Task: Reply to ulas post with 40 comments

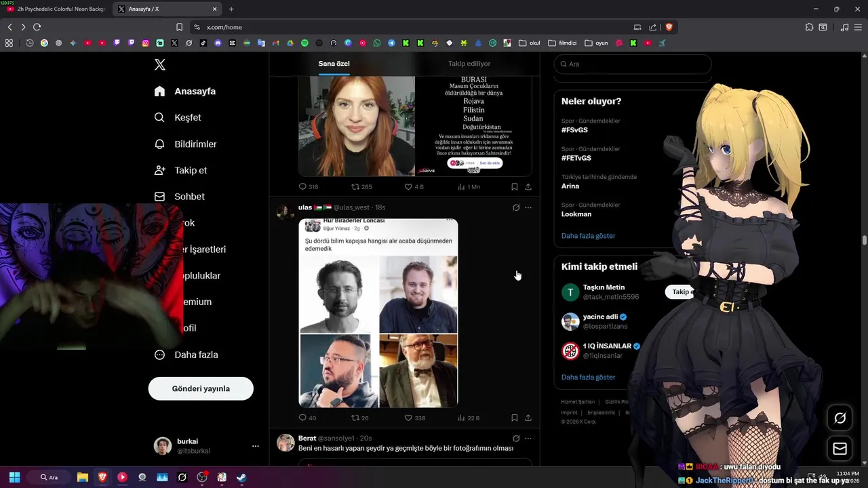Action: point(307,418)
